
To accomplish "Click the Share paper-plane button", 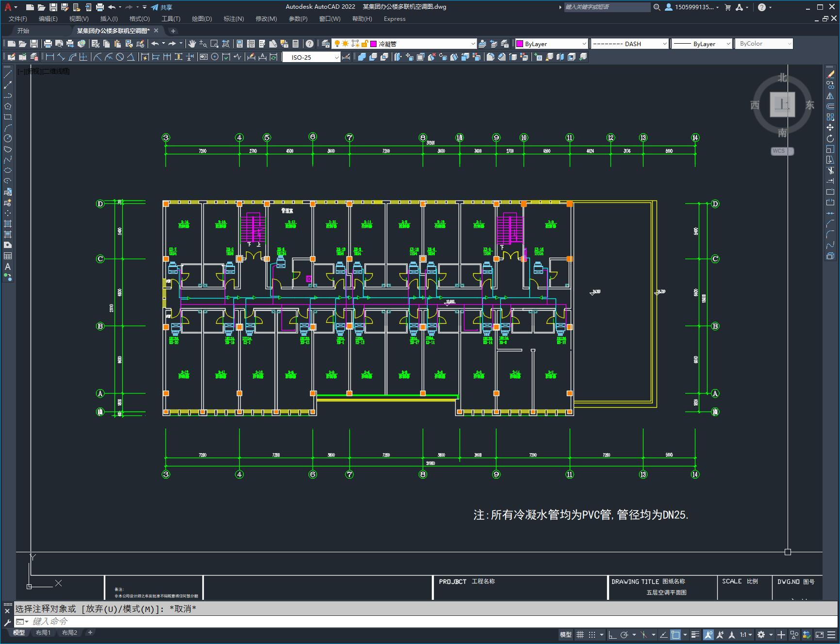I will point(162,7).
